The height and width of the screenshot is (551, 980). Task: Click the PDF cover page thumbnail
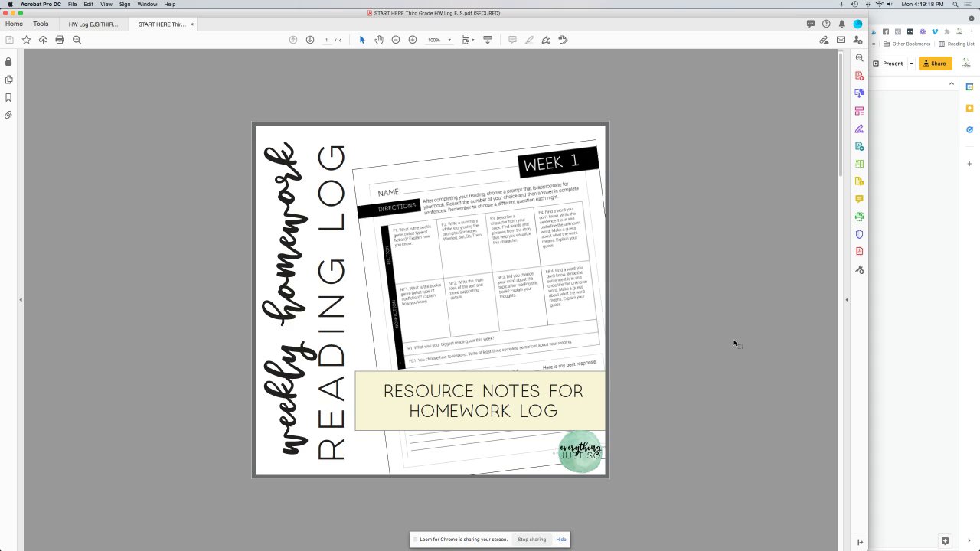pos(431,300)
